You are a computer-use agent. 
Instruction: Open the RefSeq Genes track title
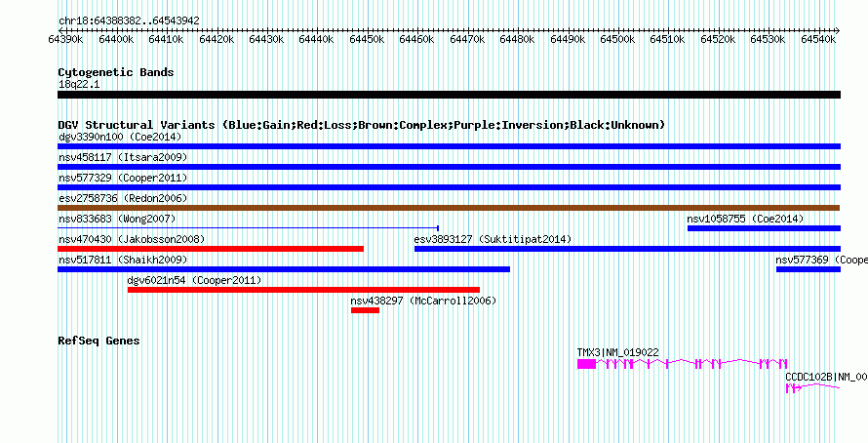tap(99, 341)
